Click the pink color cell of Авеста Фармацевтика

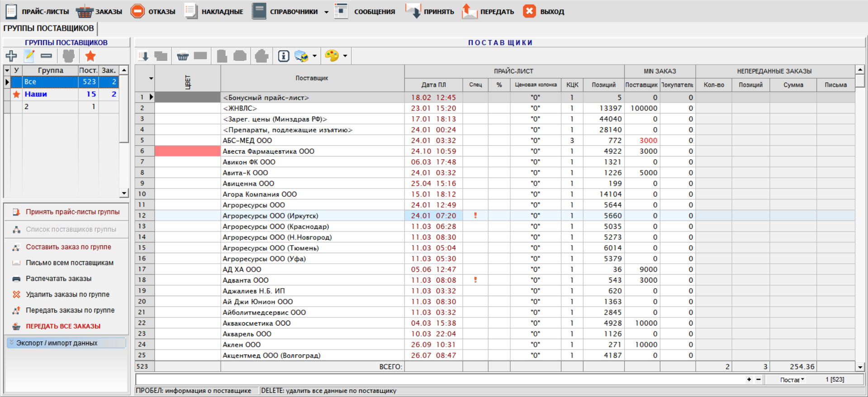188,151
